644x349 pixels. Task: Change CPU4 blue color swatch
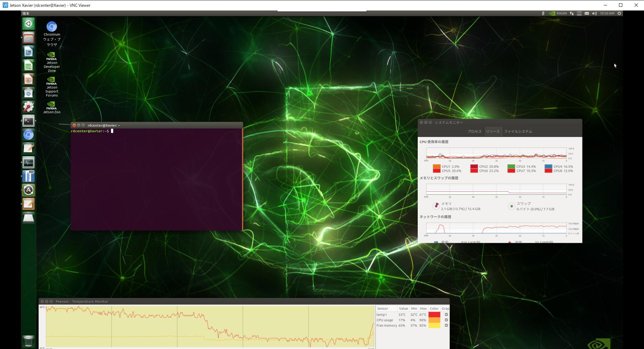pyautogui.click(x=548, y=166)
